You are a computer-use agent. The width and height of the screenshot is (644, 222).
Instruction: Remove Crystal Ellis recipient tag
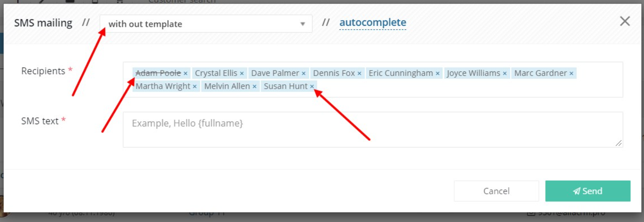242,73
